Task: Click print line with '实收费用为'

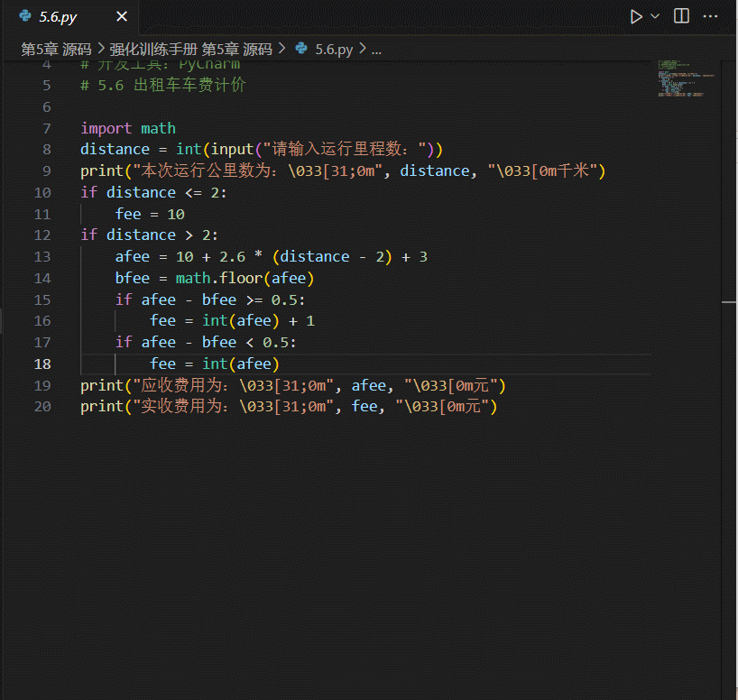Action: coord(289,406)
